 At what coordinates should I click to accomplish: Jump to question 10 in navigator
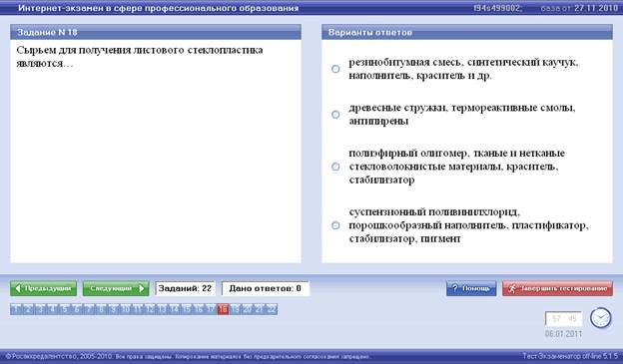pyautogui.click(x=126, y=309)
